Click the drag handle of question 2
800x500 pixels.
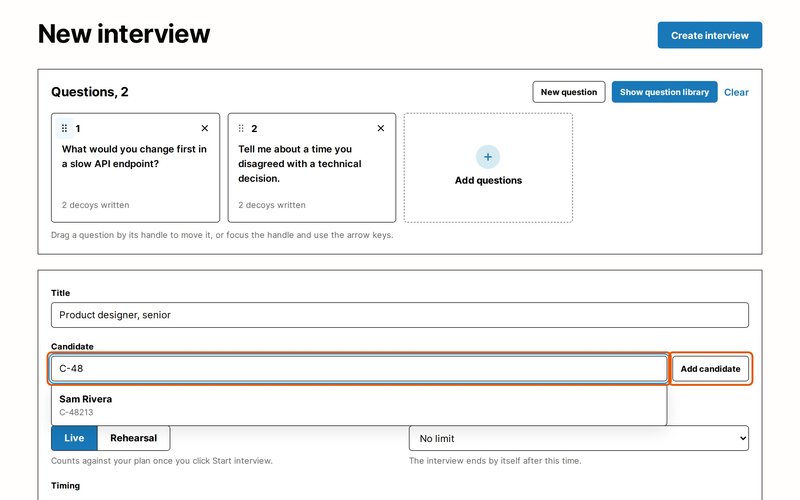pos(241,128)
